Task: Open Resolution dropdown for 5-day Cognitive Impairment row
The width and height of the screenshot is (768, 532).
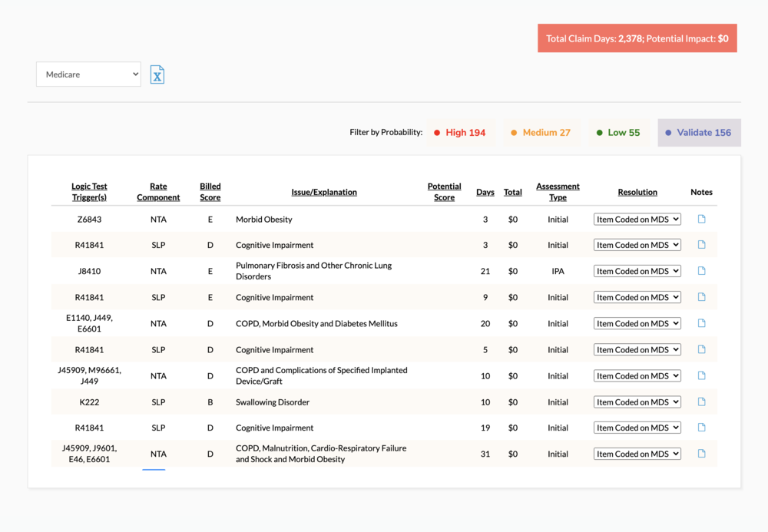Action: pyautogui.click(x=637, y=349)
